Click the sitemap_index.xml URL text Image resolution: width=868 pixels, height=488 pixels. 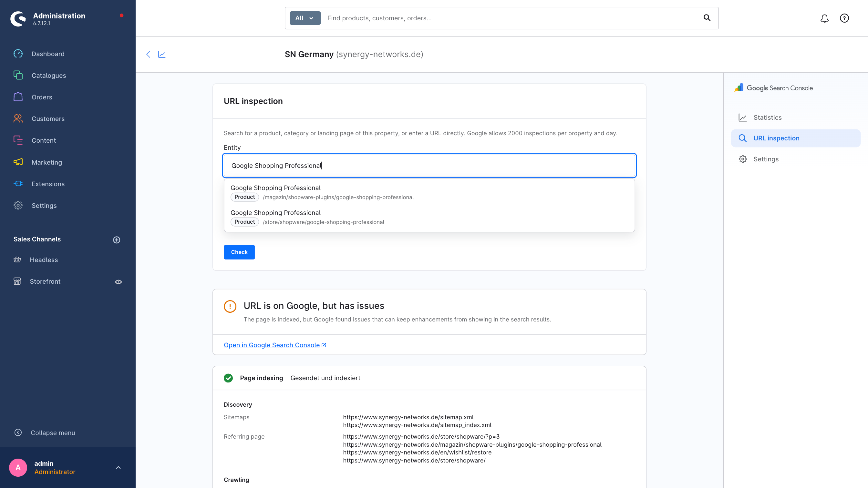[417, 425]
